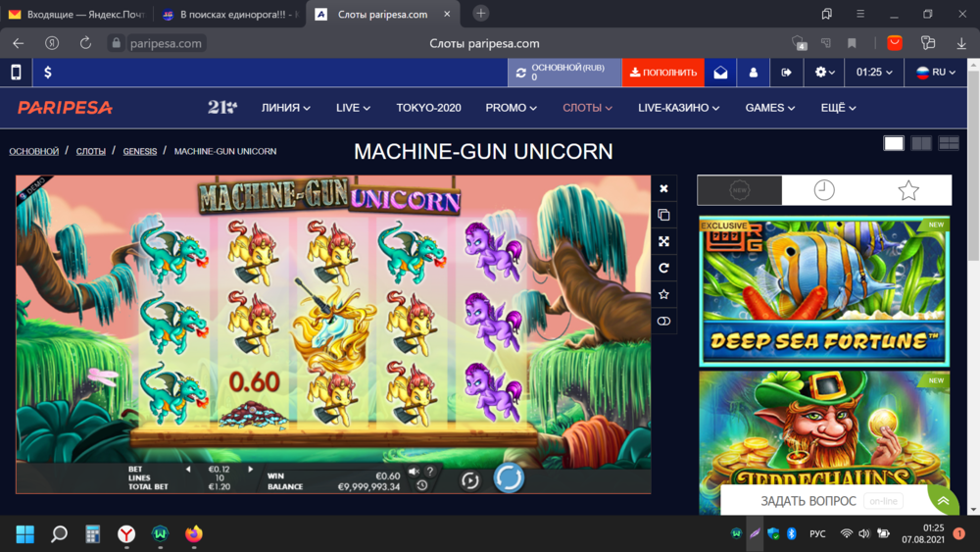Open the game history clock icon
The width and height of the screenshot is (980, 552).
(x=421, y=485)
